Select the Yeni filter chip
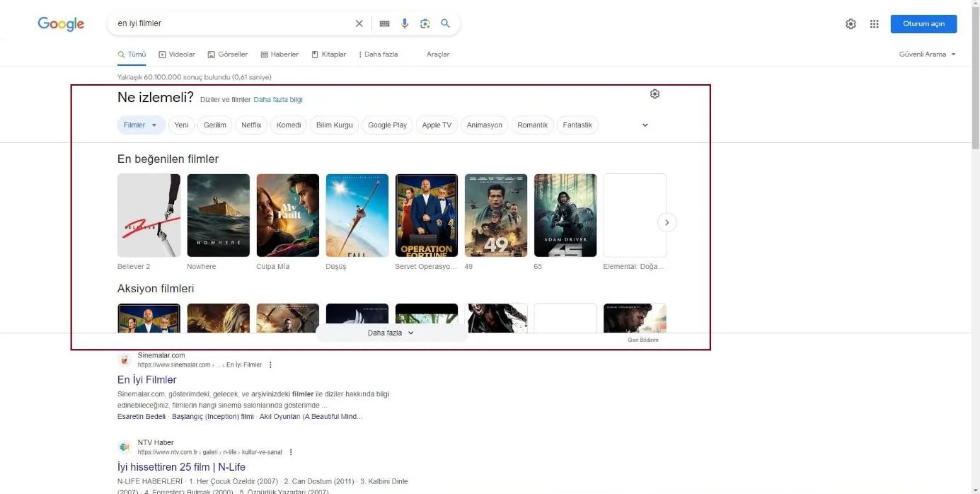Screen dimensions: 980x494 [x=181, y=125]
